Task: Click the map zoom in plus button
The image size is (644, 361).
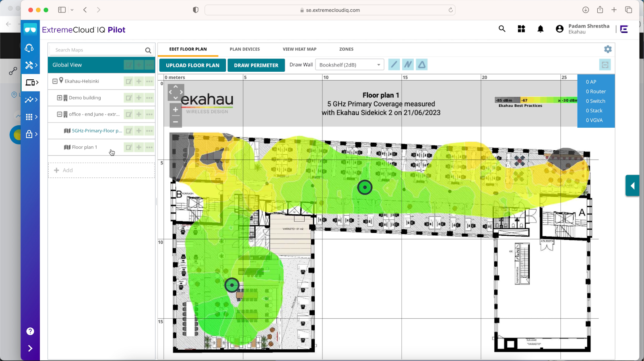Action: point(175,110)
